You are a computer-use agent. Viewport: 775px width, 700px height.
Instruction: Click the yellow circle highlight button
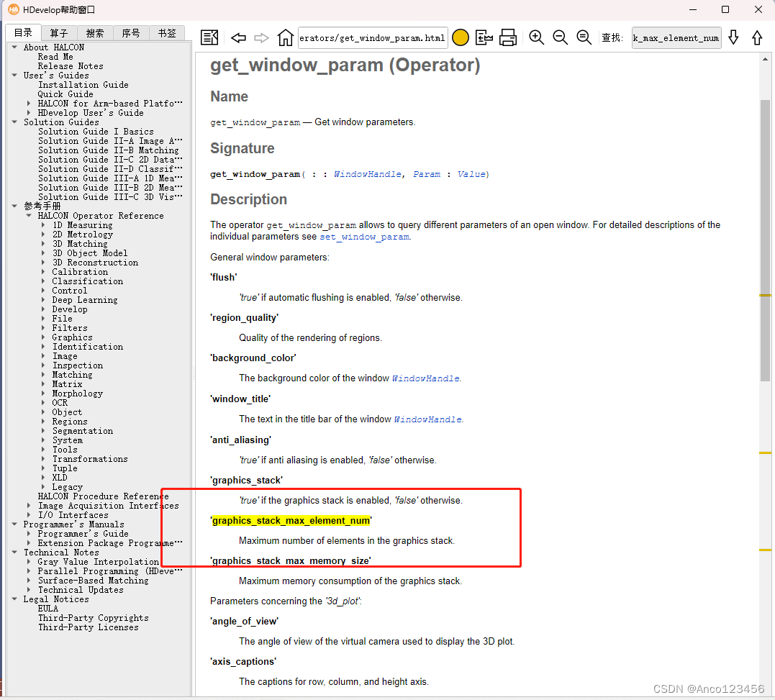460,37
